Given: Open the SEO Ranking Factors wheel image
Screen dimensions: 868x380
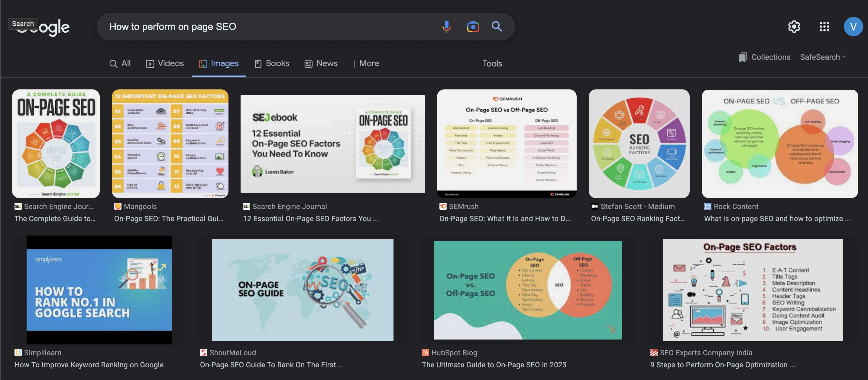Looking at the screenshot, I should [639, 143].
